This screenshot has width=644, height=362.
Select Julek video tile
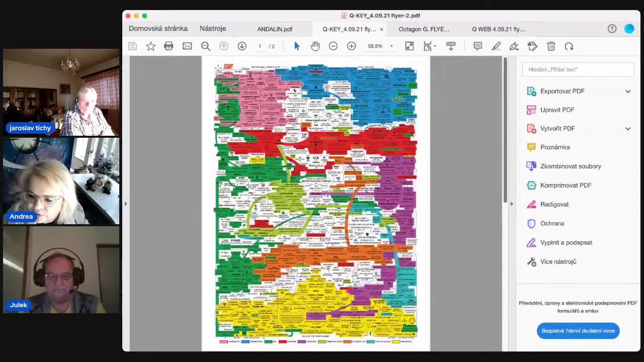pos(61,269)
